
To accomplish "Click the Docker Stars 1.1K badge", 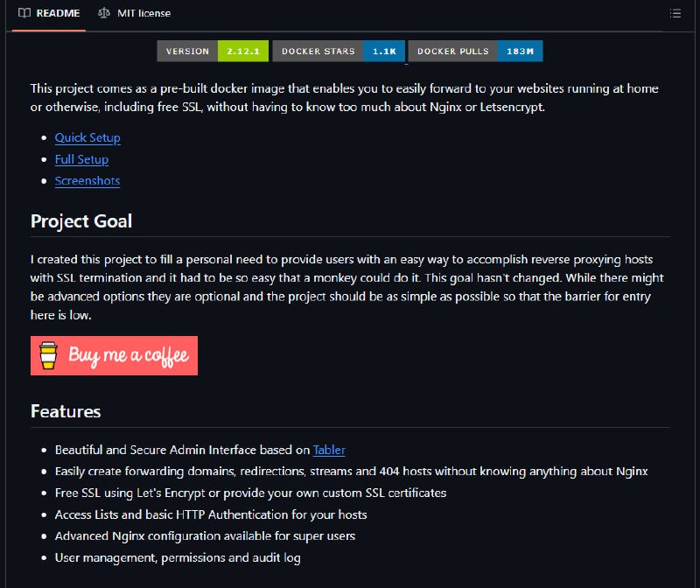I will (339, 51).
